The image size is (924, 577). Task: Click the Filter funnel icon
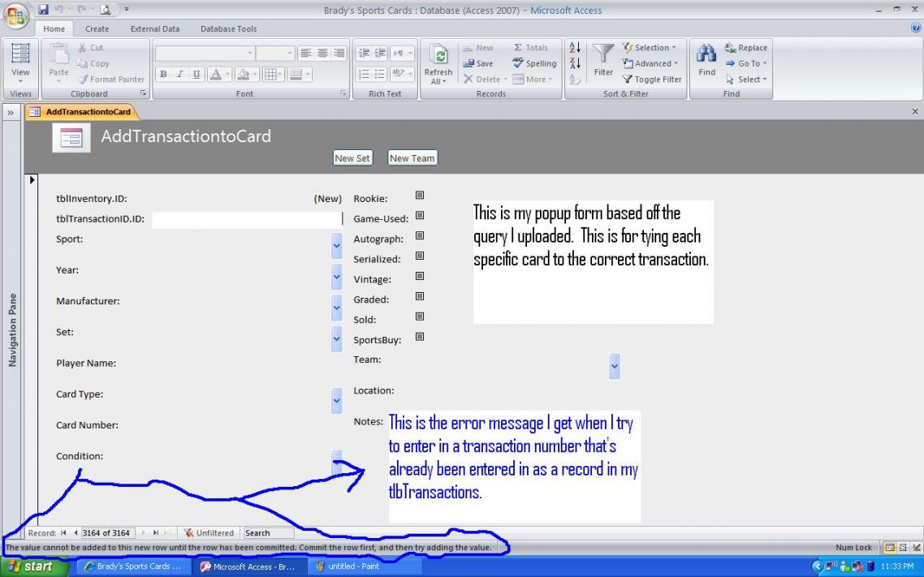603,55
